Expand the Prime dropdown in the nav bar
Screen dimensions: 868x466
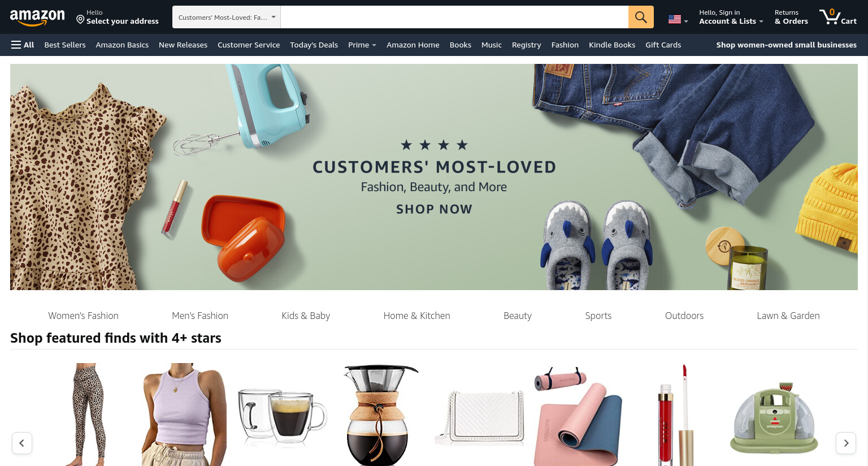(x=362, y=45)
